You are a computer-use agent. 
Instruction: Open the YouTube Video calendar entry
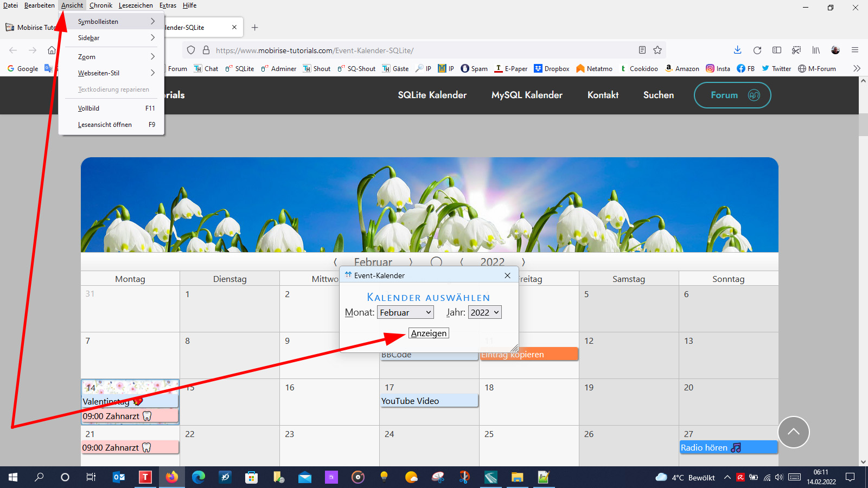click(429, 401)
